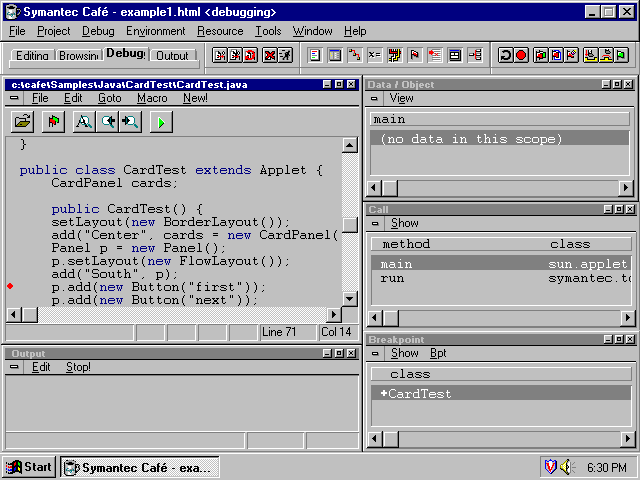Click the red-green flags icon after red circle
640x480 pixels.
coord(541,55)
